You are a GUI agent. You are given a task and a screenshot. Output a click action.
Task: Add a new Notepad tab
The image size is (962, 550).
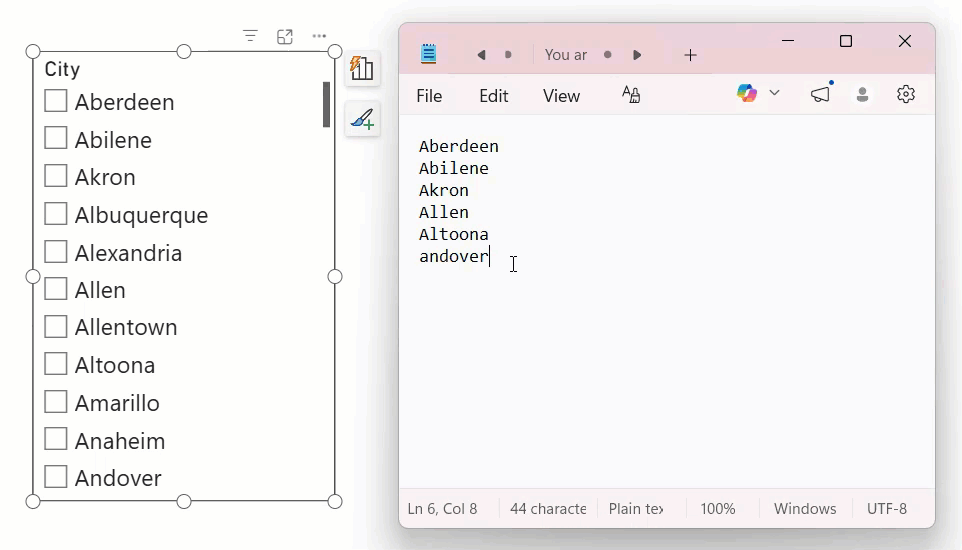690,55
